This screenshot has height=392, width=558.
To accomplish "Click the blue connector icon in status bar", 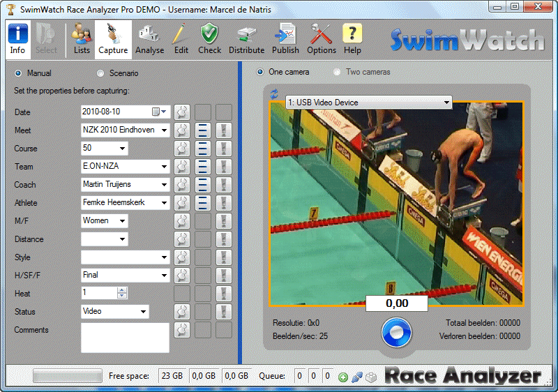I will pyautogui.click(x=357, y=377).
